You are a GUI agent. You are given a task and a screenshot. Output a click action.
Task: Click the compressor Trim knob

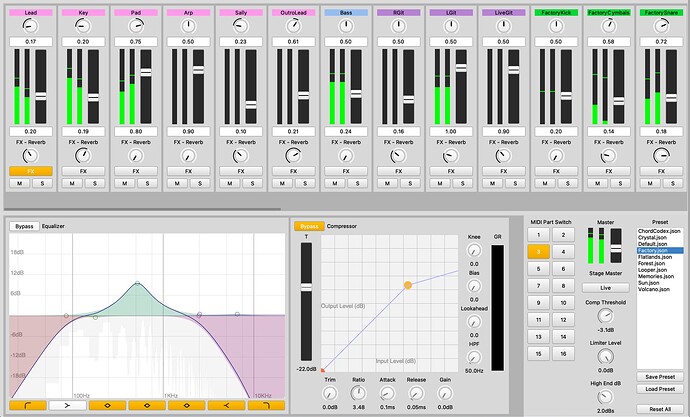click(x=330, y=393)
